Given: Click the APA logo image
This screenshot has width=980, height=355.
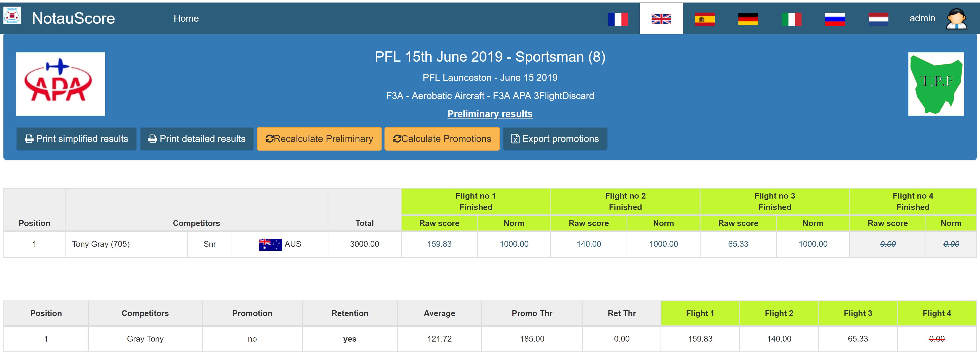Looking at the screenshot, I should coord(61,84).
